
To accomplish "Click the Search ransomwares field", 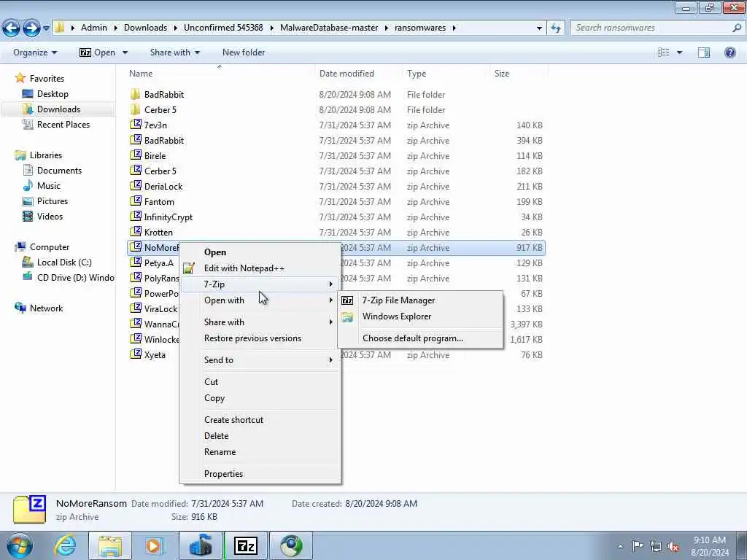I will click(x=651, y=28).
